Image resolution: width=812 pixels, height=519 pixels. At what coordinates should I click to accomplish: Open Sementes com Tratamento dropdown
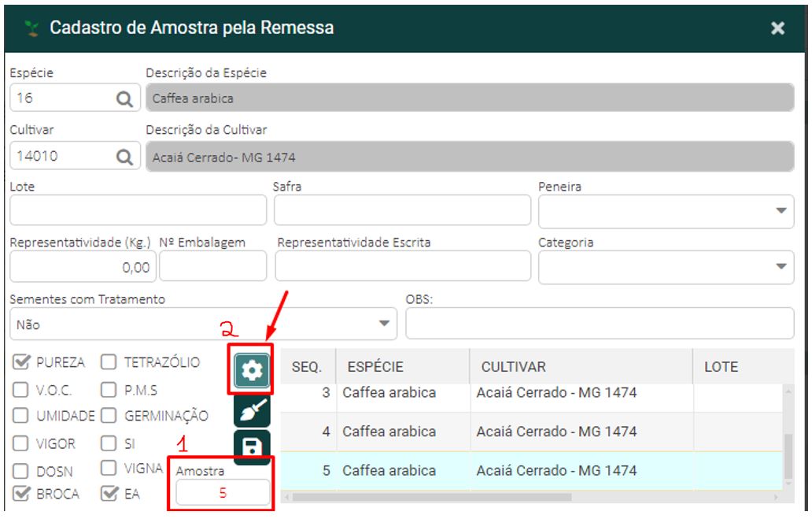click(x=204, y=324)
